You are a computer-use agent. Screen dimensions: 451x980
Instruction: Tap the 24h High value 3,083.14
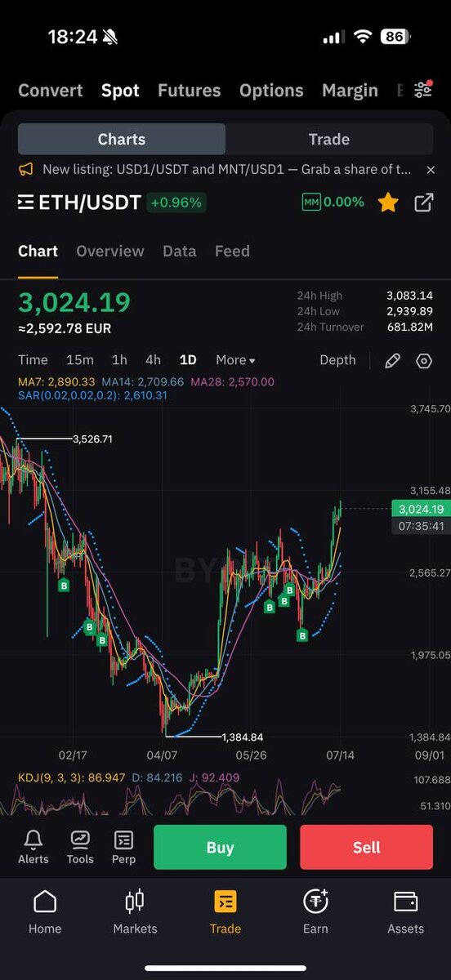pos(409,296)
